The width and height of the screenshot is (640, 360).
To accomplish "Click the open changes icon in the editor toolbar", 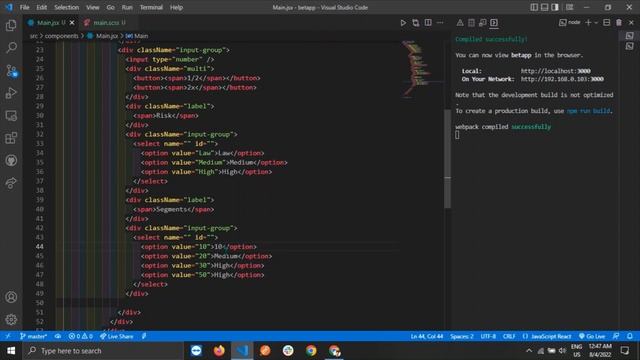I will point(416,23).
